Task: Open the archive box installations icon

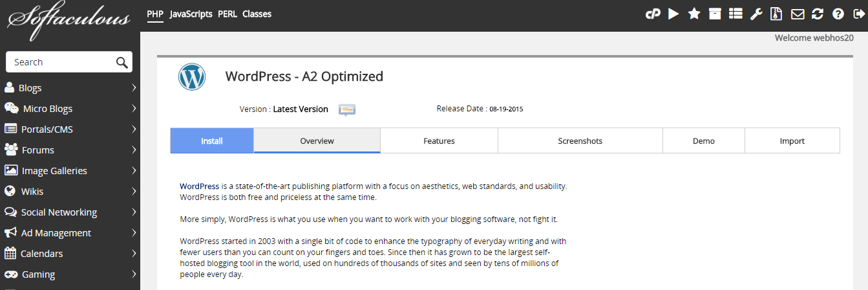Action: coord(715,14)
